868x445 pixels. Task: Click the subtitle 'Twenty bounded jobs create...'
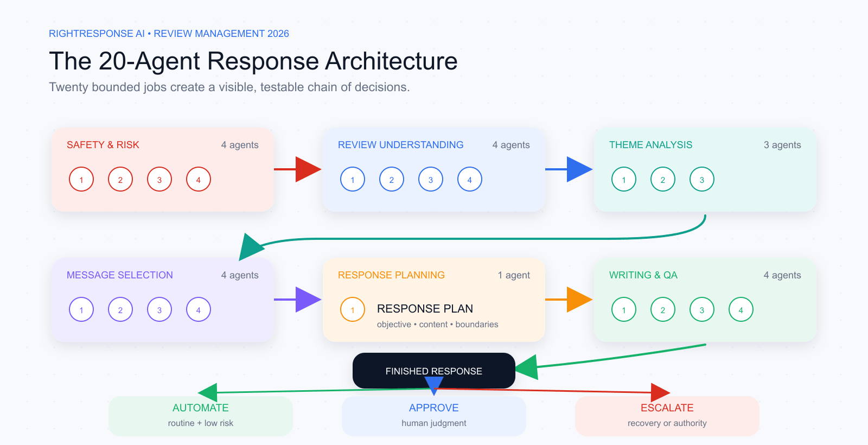click(229, 87)
